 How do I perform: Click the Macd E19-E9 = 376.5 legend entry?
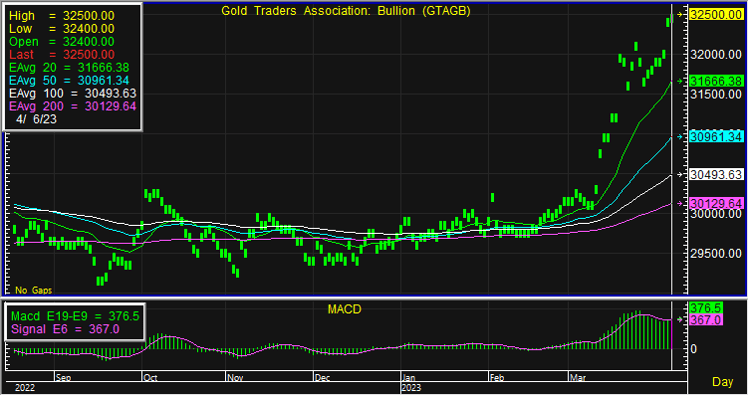click(x=75, y=316)
